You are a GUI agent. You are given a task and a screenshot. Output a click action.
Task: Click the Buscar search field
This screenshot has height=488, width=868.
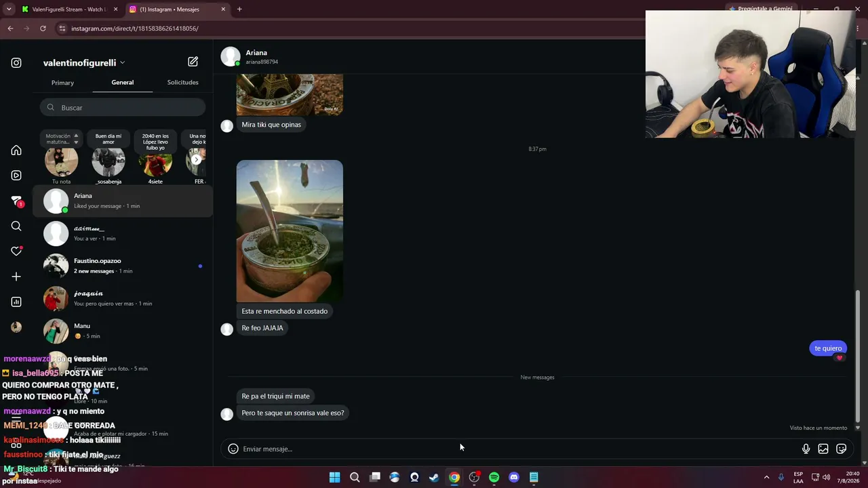123,108
